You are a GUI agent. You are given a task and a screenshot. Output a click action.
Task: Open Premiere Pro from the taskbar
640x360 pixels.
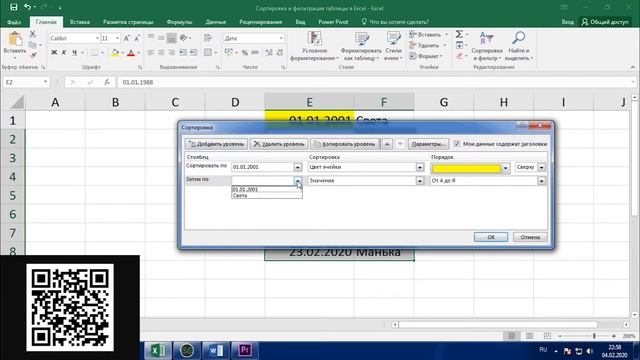(x=245, y=350)
